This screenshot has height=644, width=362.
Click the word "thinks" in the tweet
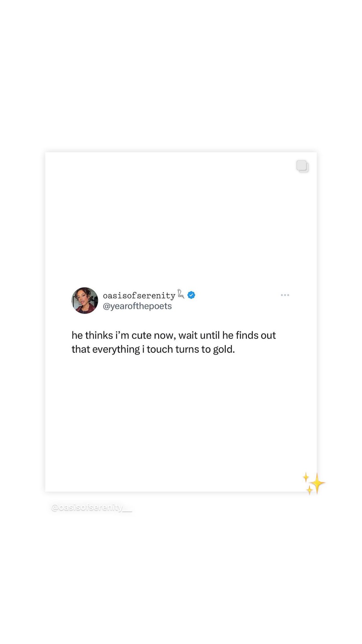coord(99,335)
